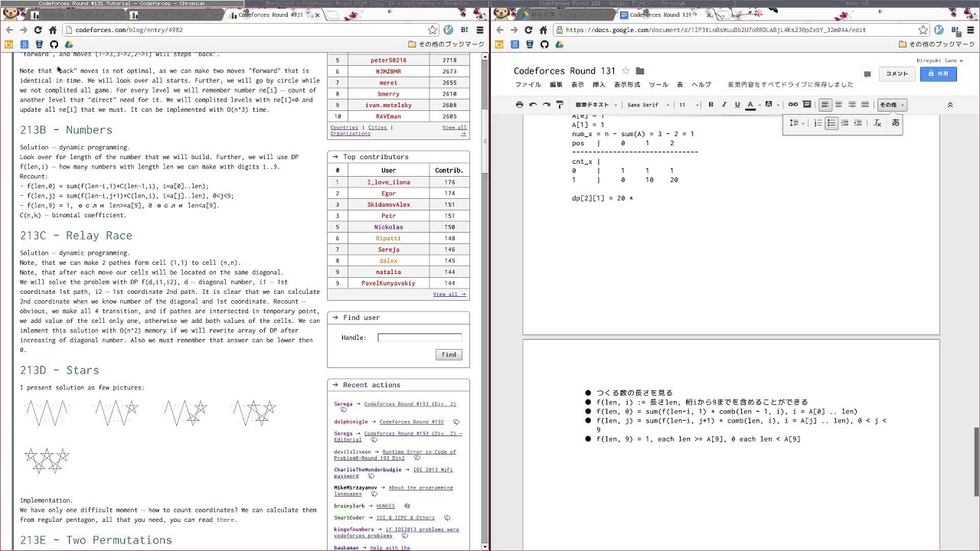Toggle left align in Google Docs
980x551 pixels.
825,105
